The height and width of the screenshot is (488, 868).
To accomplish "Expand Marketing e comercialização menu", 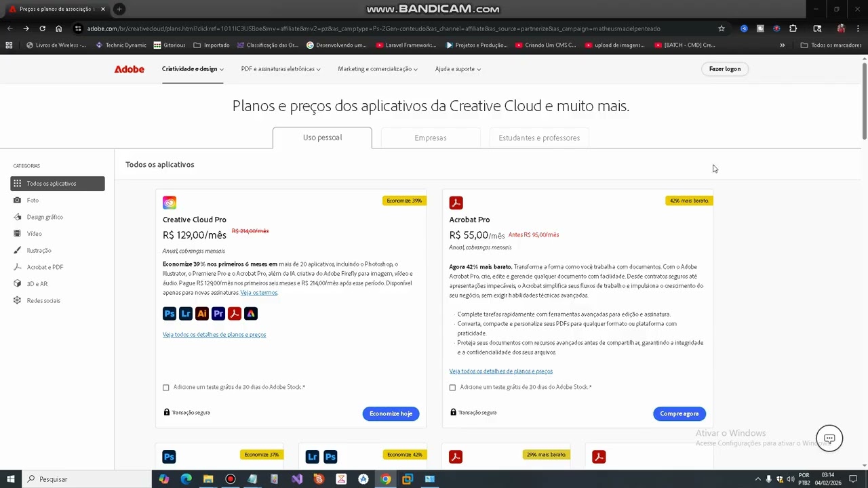I will pos(378,69).
